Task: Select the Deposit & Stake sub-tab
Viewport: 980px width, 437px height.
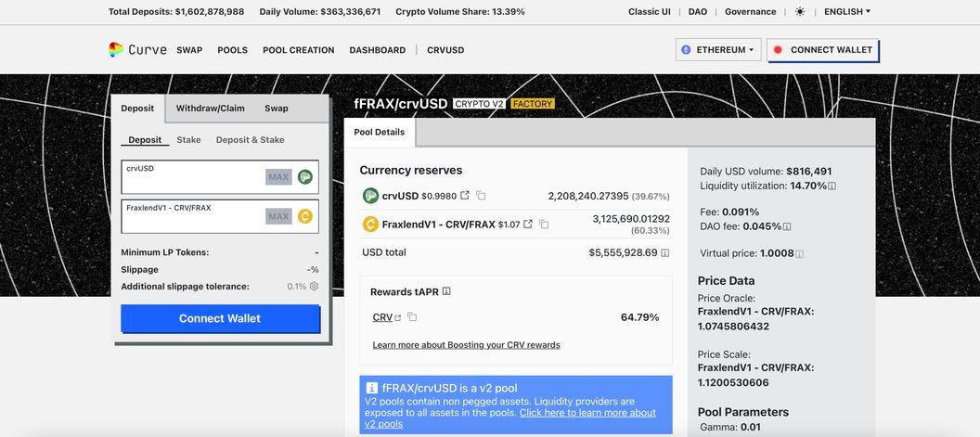Action: (250, 140)
